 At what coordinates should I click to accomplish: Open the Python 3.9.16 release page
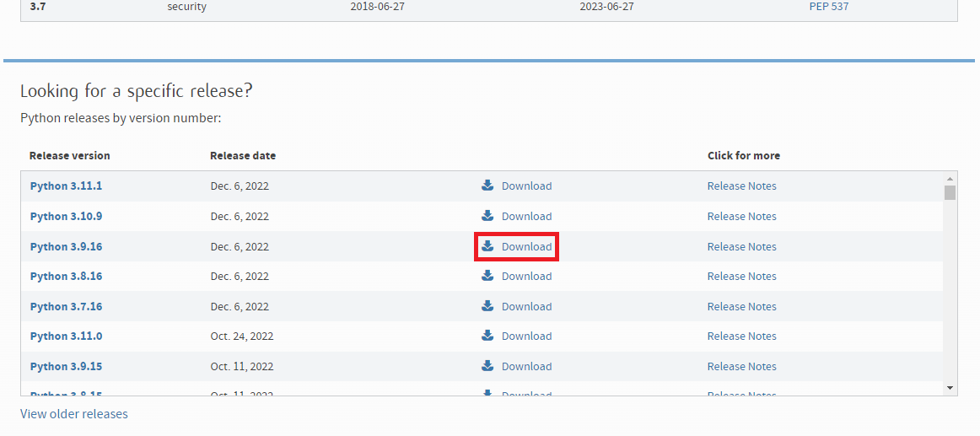[66, 247]
